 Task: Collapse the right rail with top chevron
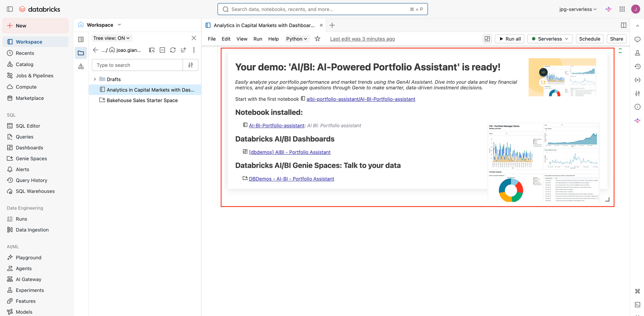tap(638, 26)
